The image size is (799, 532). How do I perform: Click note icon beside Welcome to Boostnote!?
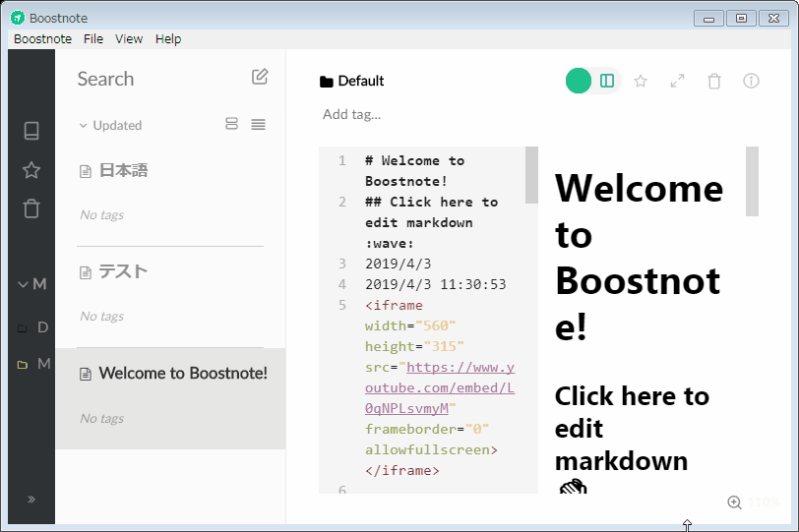coord(86,375)
